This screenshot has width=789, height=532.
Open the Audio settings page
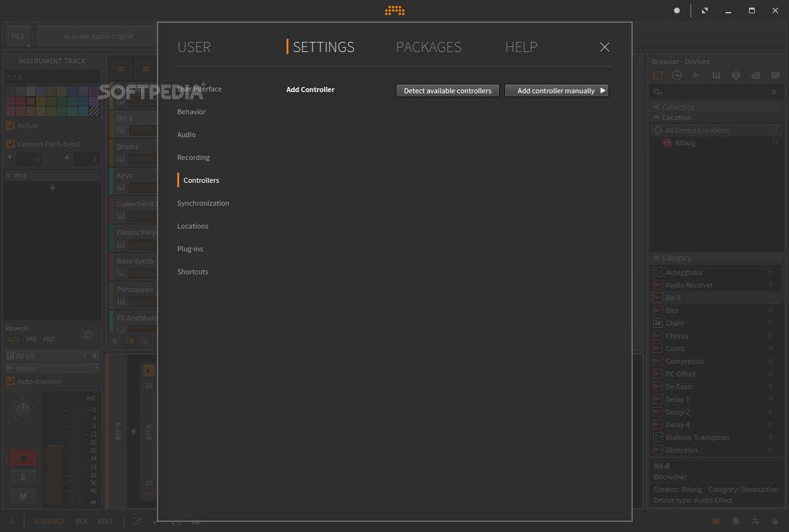click(187, 135)
